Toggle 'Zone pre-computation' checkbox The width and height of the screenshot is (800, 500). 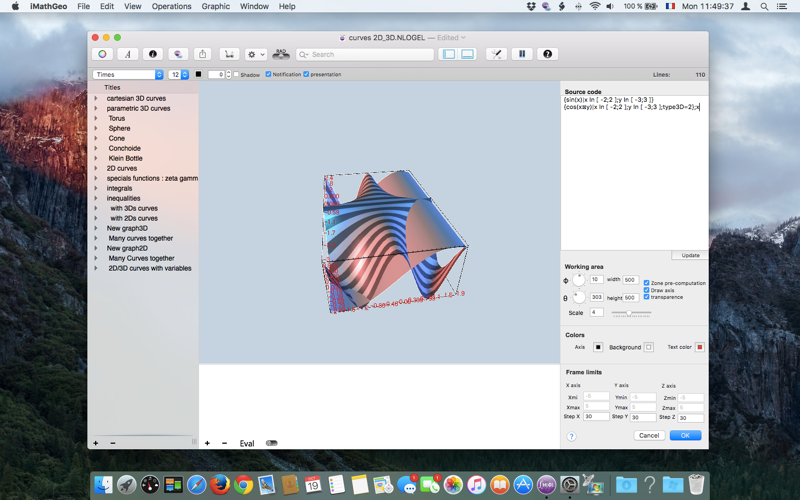point(646,283)
